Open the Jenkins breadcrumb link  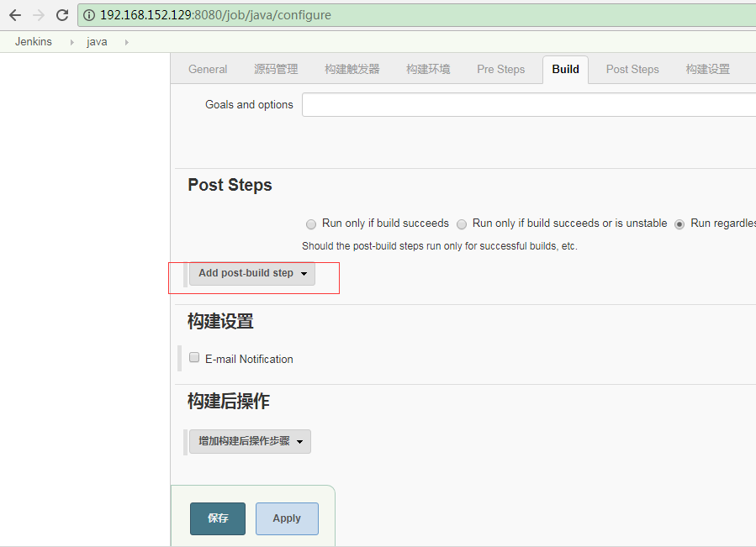[x=34, y=42]
